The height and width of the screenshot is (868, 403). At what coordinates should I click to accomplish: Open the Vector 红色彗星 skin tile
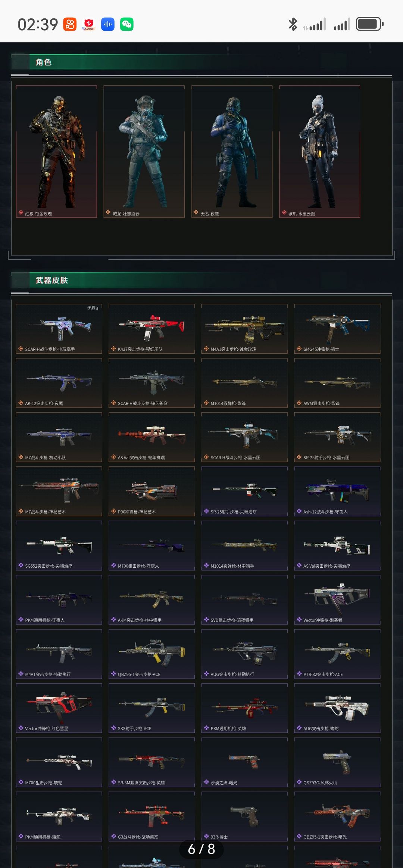pos(59,708)
